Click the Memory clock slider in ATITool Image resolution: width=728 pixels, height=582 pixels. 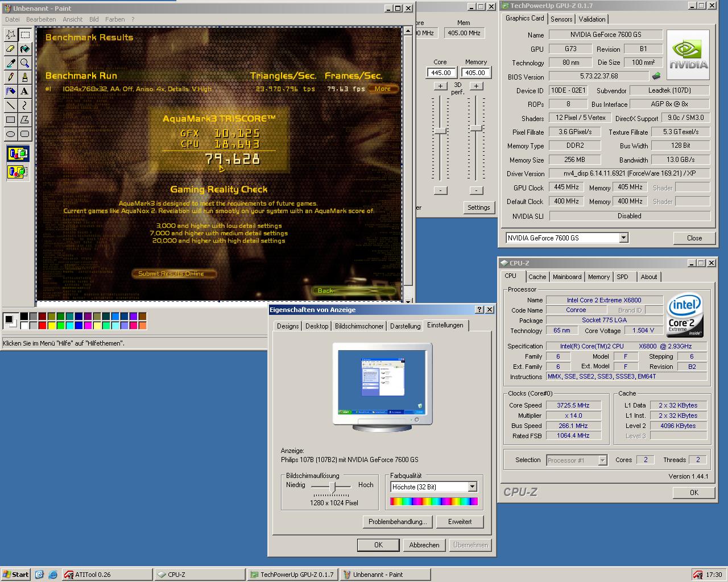[477, 128]
